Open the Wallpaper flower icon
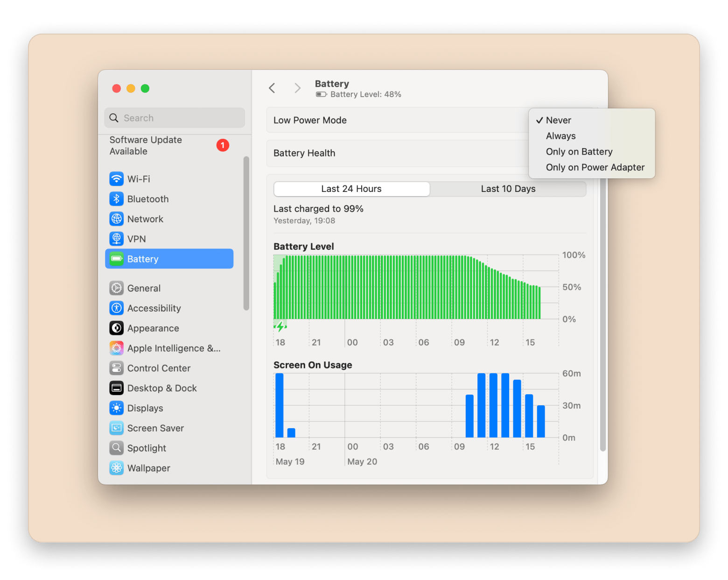Image resolution: width=728 pixels, height=580 pixels. pyautogui.click(x=116, y=468)
